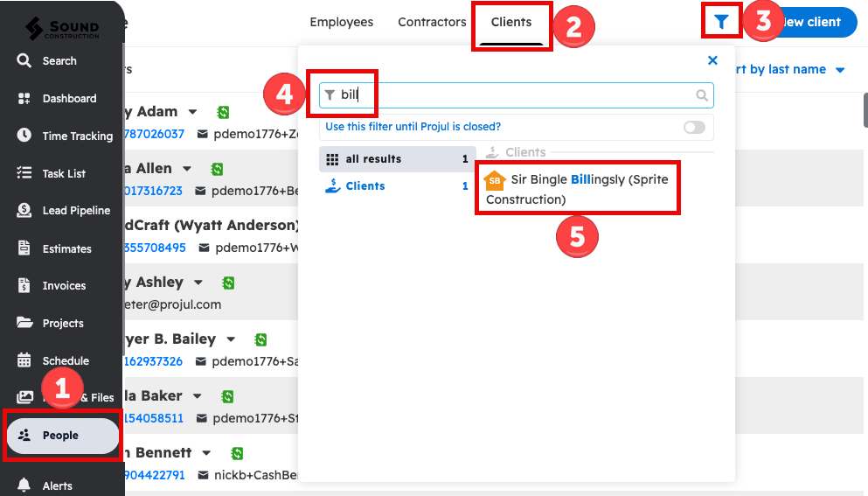Expand dropdown arrow next to Allen
Viewport: 868px width, 496px height.
(x=187, y=169)
